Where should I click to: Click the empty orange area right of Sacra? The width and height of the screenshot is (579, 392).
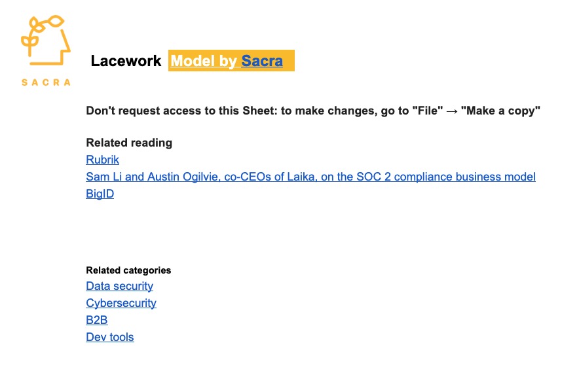[x=289, y=61]
